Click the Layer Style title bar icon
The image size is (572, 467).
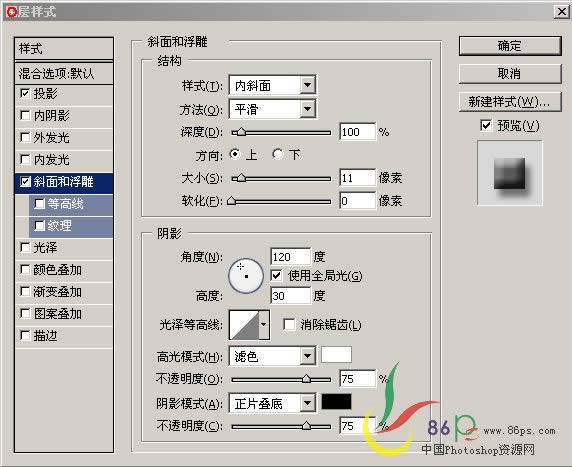tap(11, 12)
